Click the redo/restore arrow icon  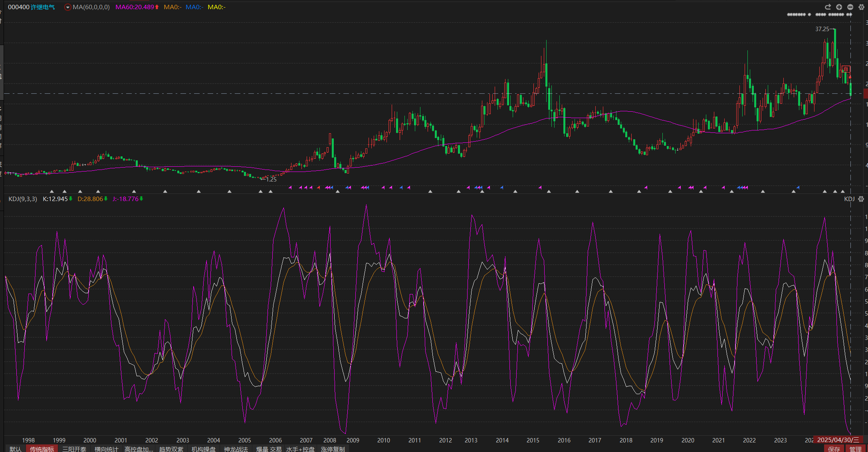828,7
